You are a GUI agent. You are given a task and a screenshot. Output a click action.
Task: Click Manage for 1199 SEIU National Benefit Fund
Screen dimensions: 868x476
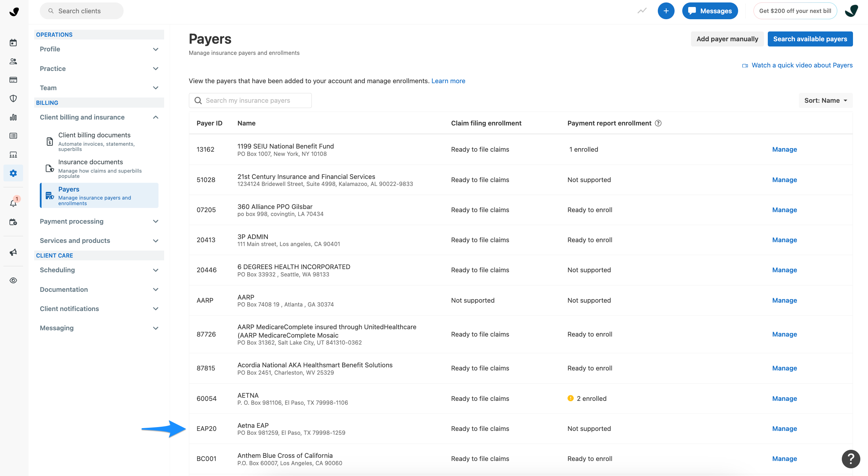click(785, 150)
